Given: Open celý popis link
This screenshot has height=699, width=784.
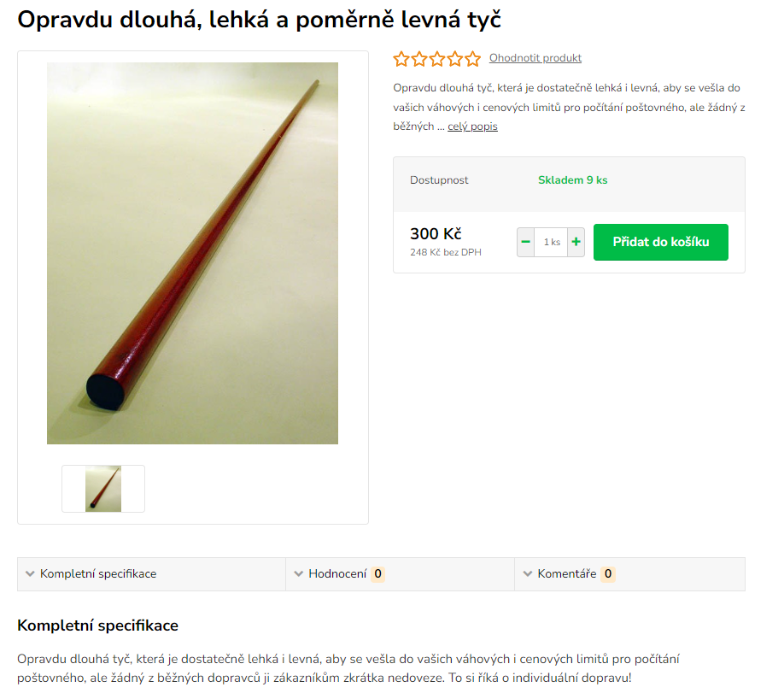Looking at the screenshot, I should (x=472, y=126).
